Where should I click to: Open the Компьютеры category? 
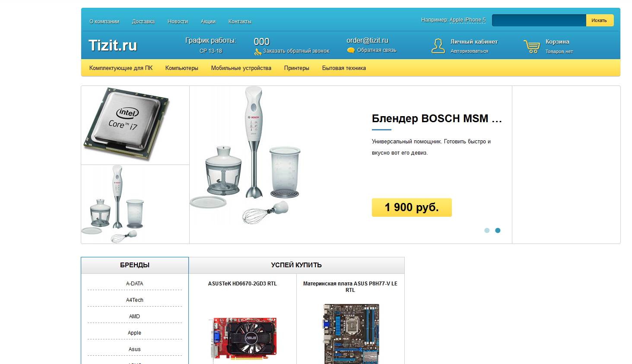point(182,68)
